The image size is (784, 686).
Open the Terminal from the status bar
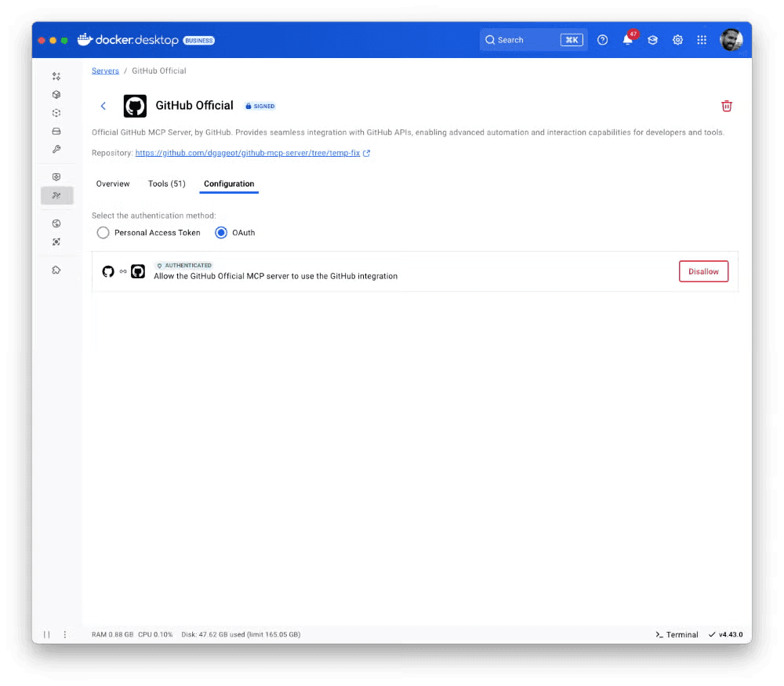click(x=677, y=634)
